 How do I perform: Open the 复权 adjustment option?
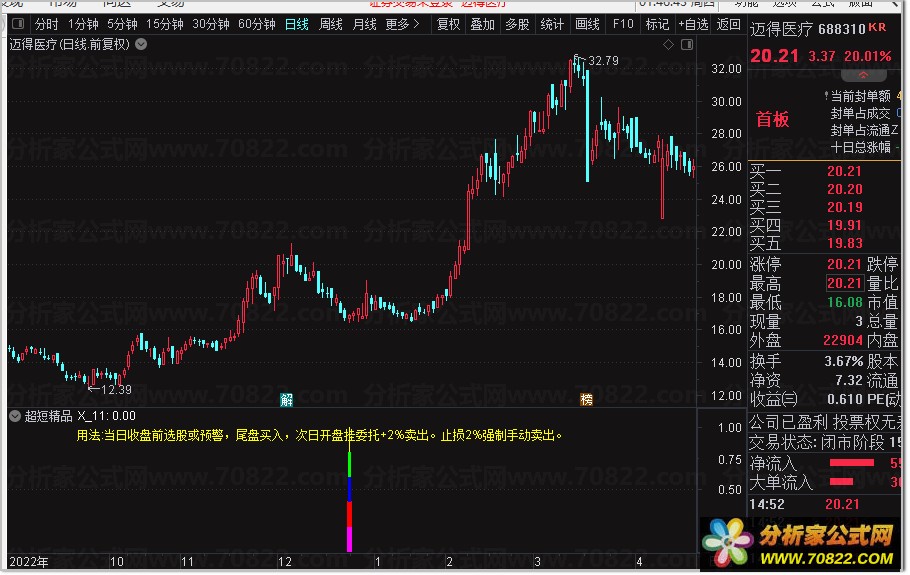(x=448, y=24)
